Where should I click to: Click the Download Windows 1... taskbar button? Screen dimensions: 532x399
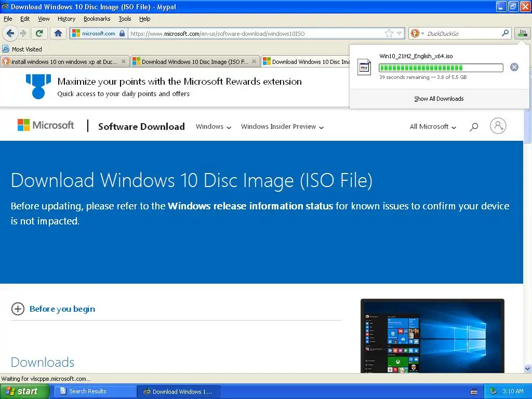179,392
